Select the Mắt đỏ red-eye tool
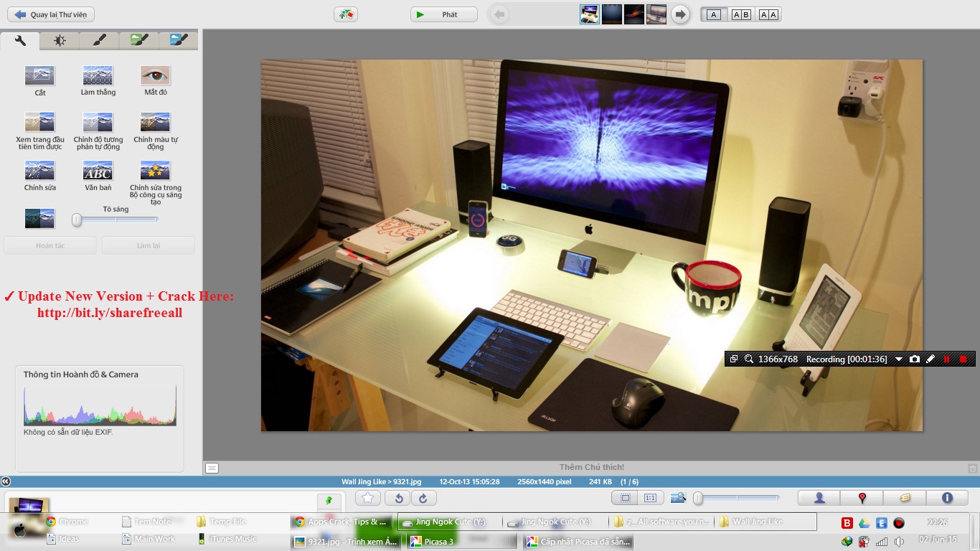 pos(155,76)
